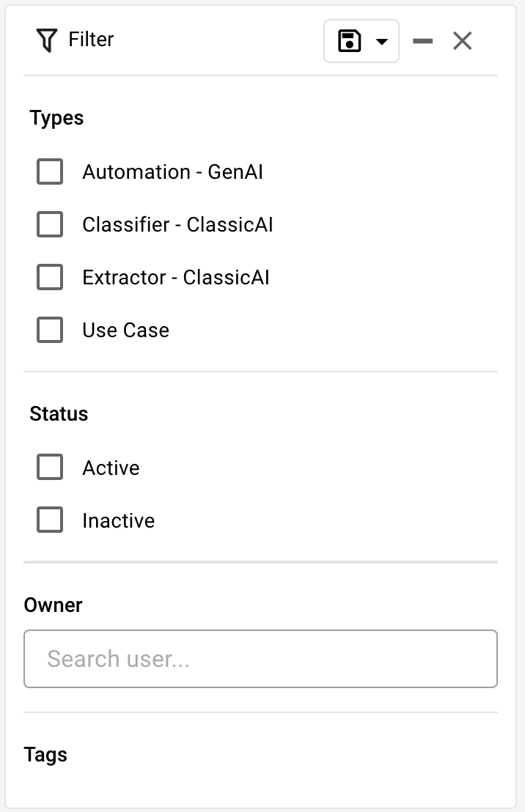This screenshot has width=525, height=812.
Task: Click the Classifier - ClassicAI label text
Action: point(177,225)
